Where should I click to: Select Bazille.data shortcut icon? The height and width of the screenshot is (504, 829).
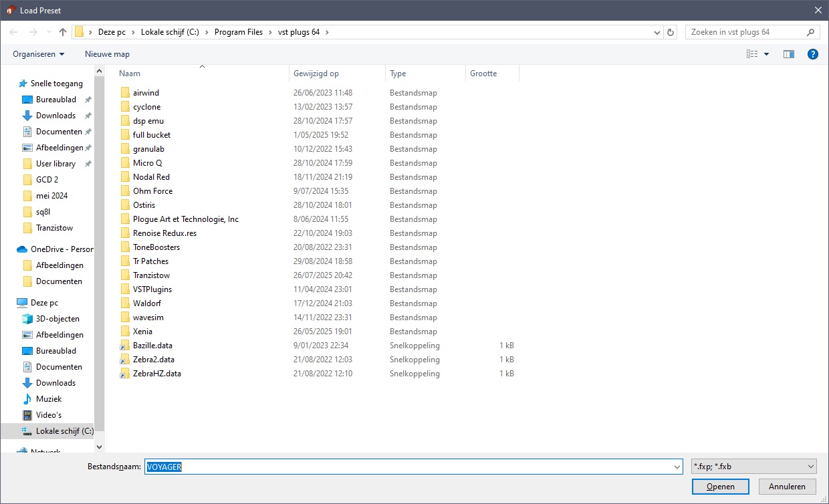(125, 346)
